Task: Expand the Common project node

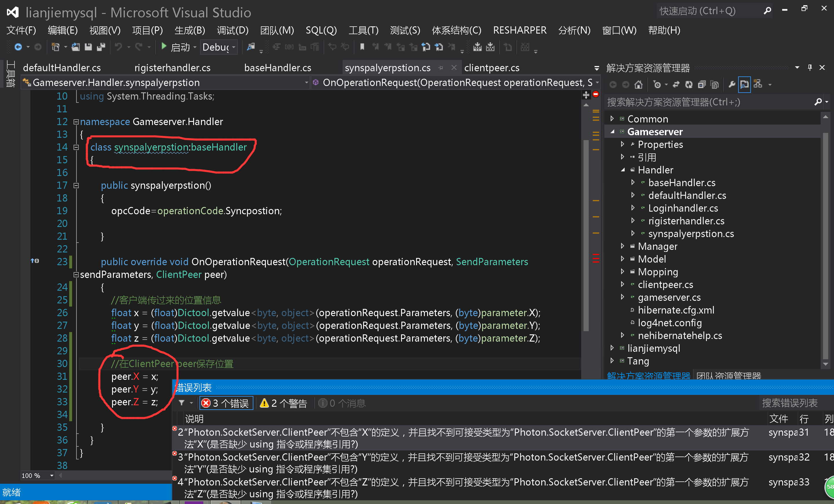Action: tap(612, 119)
